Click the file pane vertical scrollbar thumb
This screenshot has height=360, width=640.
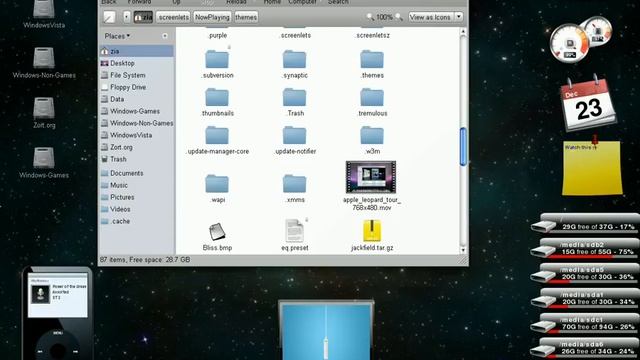[463, 147]
